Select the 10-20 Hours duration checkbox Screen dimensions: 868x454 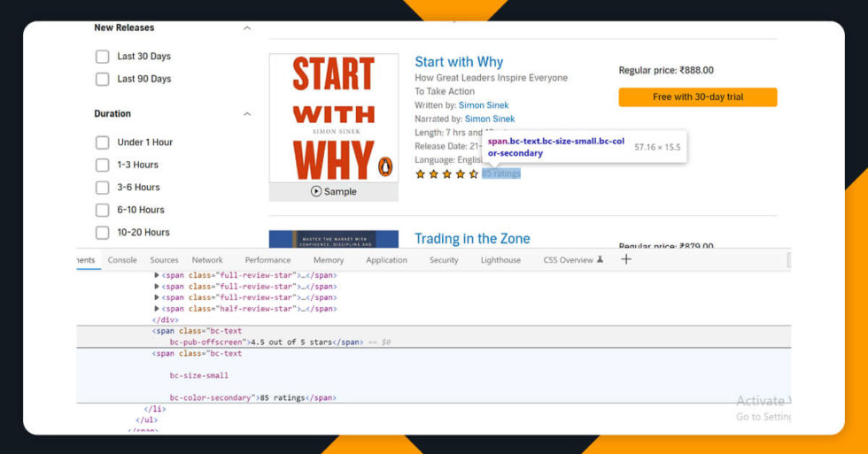pyautogui.click(x=103, y=233)
